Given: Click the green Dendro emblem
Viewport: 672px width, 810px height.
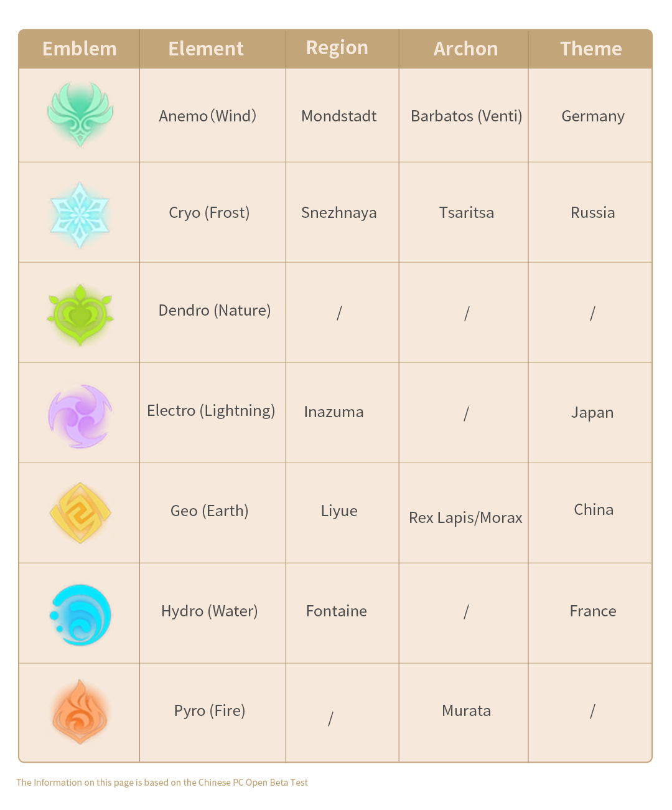Looking at the screenshot, I should click(x=80, y=314).
